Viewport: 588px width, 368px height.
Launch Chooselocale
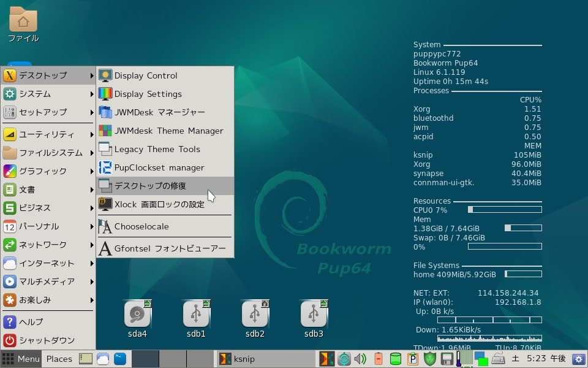165,226
